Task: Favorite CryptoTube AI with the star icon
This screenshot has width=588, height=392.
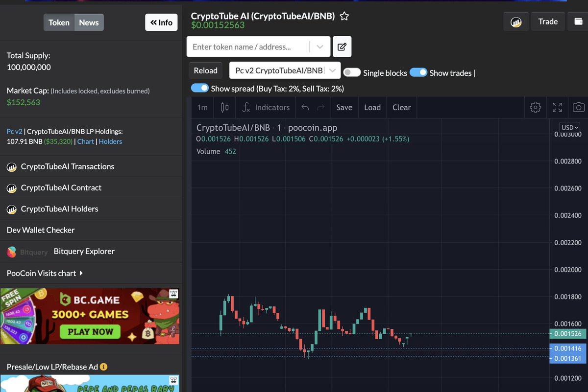Action: coord(344,16)
